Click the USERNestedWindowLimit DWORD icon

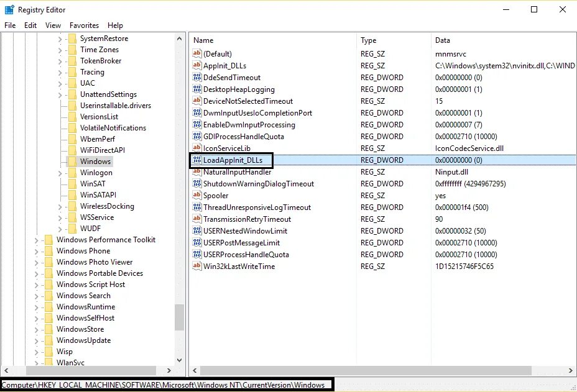pyautogui.click(x=197, y=230)
